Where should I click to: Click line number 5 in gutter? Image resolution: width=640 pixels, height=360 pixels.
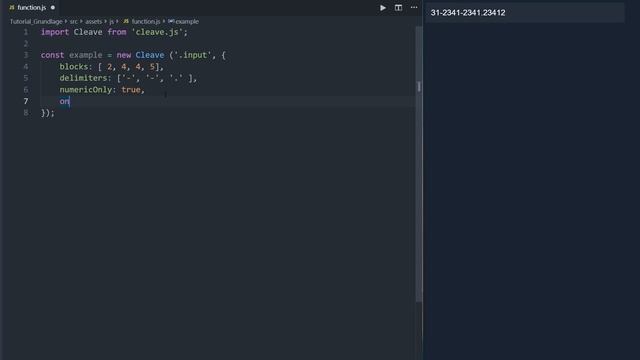26,78
